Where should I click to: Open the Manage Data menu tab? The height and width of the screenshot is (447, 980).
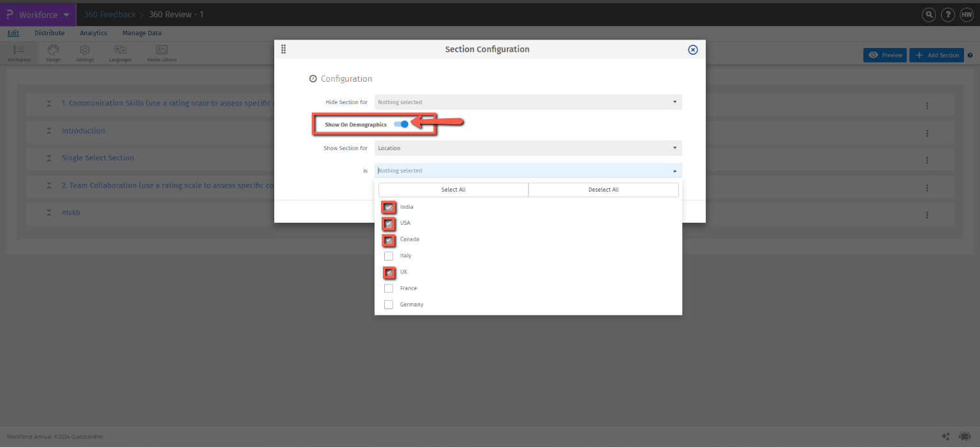pyautogui.click(x=142, y=33)
